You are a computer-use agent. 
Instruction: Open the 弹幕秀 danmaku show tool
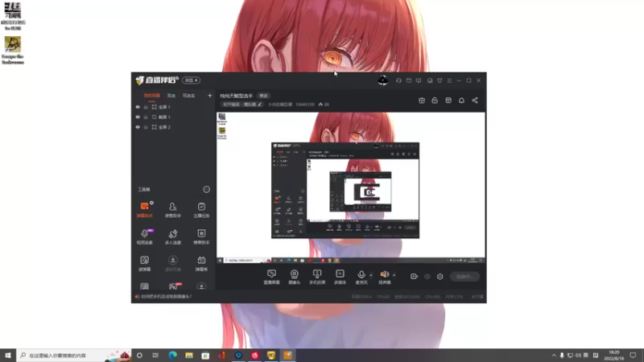201,263
